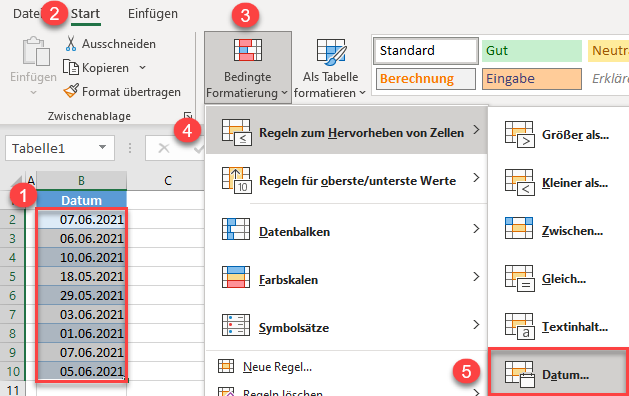Select column C header
Viewport: 629px width, 396px height.
coord(167,181)
